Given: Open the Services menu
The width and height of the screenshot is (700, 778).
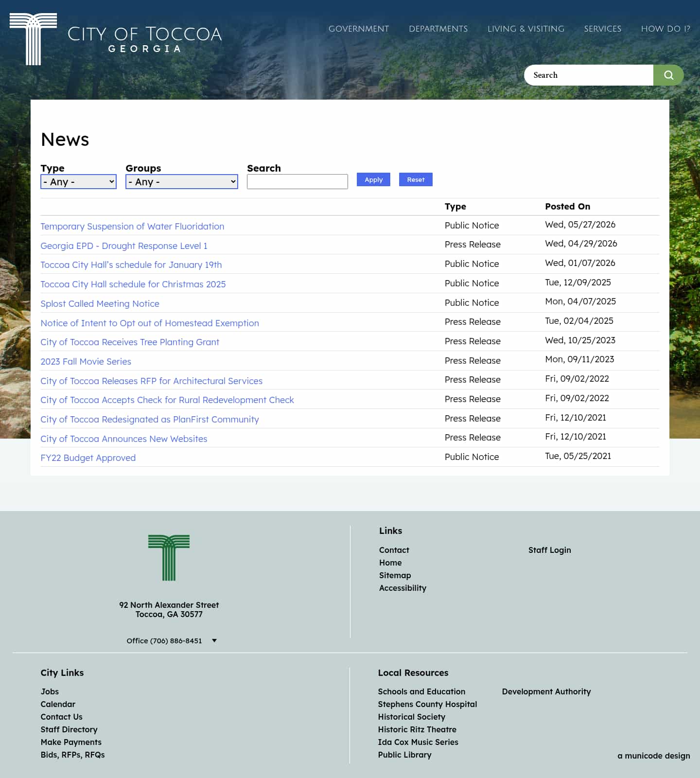Looking at the screenshot, I should [x=602, y=29].
